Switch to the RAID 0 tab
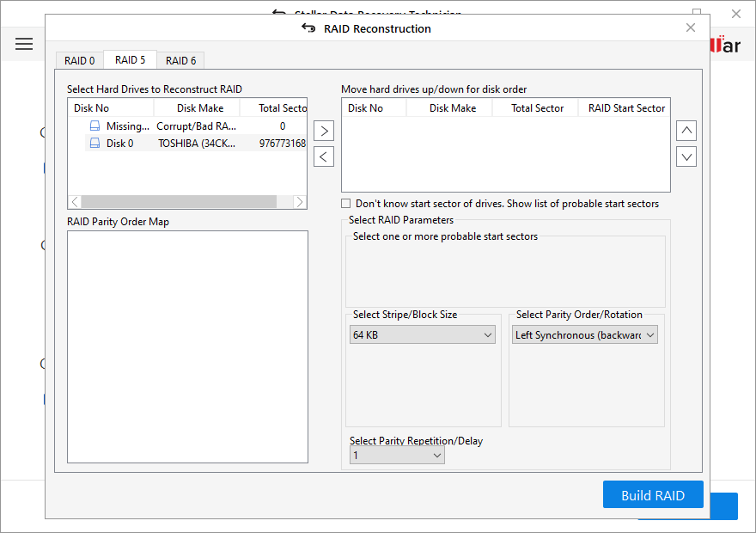 click(x=80, y=60)
